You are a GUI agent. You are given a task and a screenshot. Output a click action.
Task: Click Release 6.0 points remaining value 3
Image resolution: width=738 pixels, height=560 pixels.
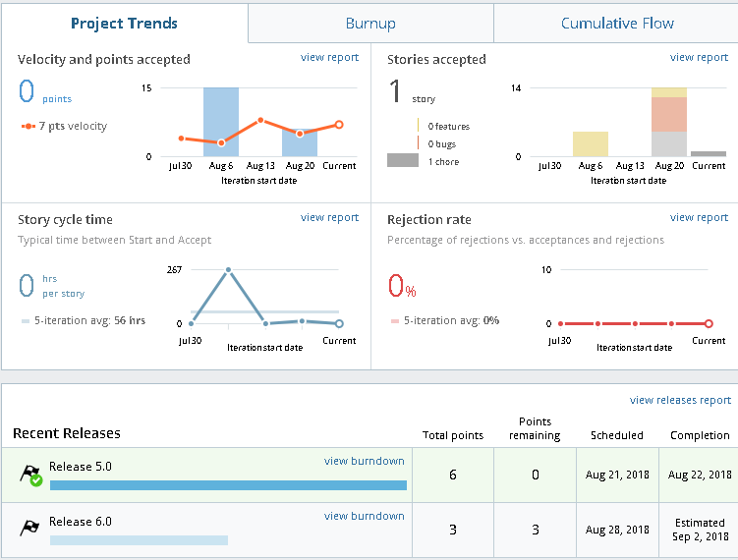(x=536, y=530)
